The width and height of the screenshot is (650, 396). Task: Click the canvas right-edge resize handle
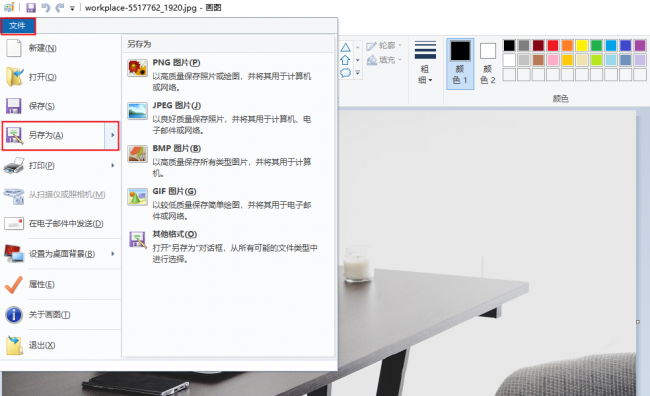pyautogui.click(x=638, y=322)
